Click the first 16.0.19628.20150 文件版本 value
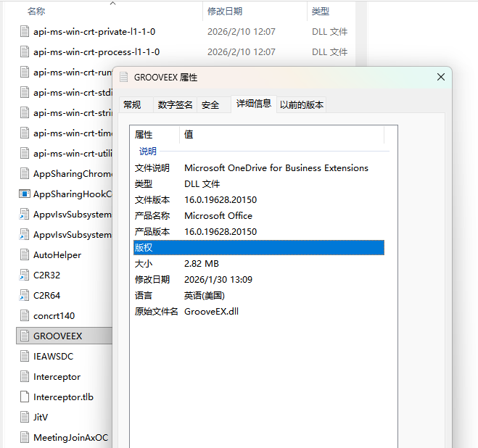Screen dimensions: 478x448 click(x=221, y=200)
